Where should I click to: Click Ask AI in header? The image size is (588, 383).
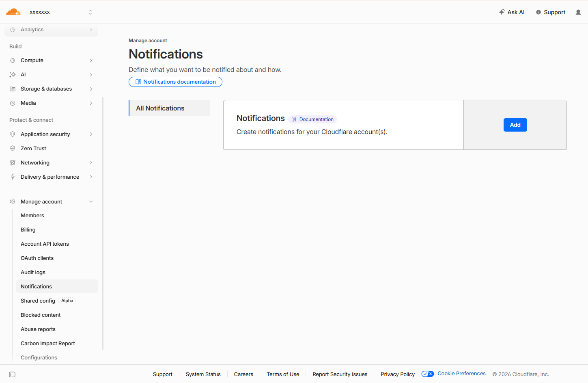click(512, 12)
